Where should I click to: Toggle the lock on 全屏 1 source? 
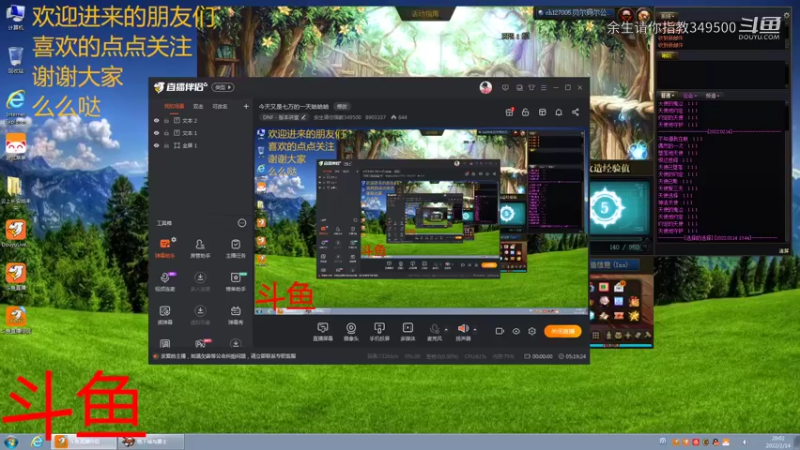(166, 145)
